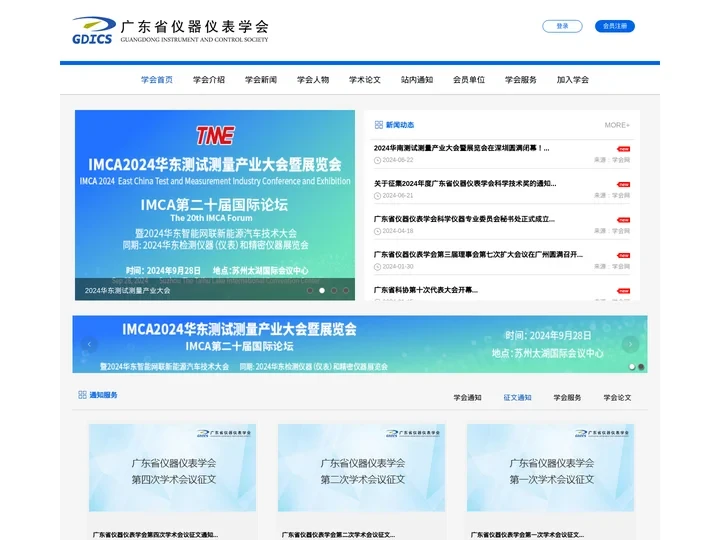Image resolution: width=720 pixels, height=540 pixels.
Task: Click the caption 2024华东测试测量产业大会
Action: tap(127, 290)
